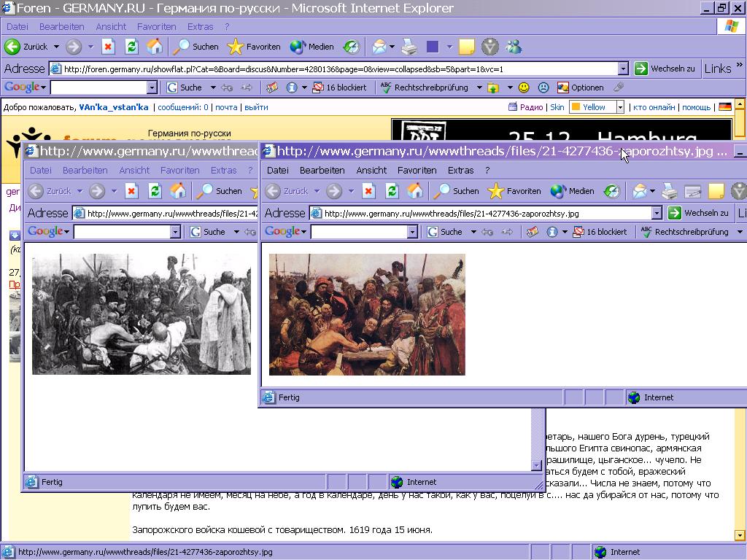Open the address bar dropdown in the Foren window
This screenshot has width=747, height=560.
coord(623,69)
